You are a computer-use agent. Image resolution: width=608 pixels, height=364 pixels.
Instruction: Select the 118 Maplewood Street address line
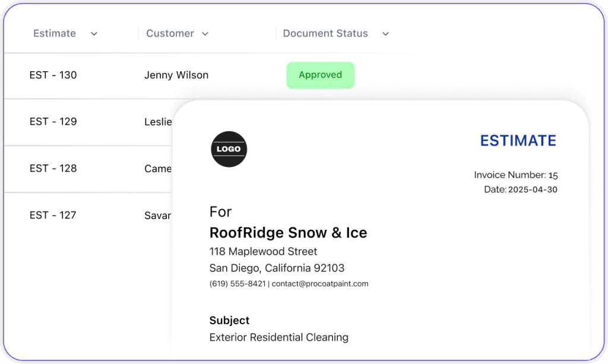(263, 251)
